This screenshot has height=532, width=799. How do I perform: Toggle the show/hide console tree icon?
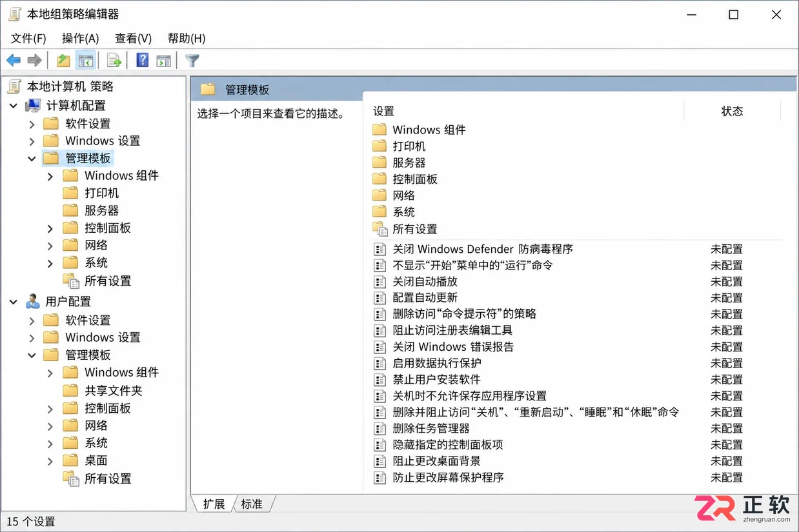coord(85,61)
